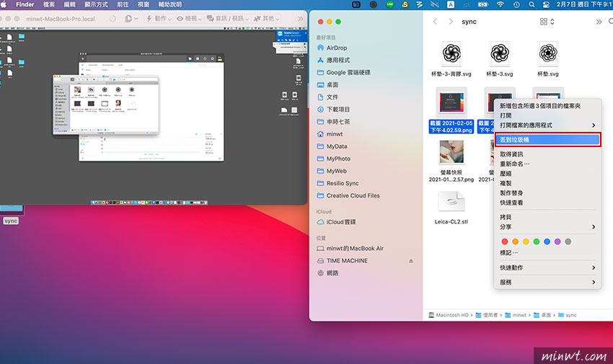Choose 壓縮 in context menu
613x364 pixels.
pyautogui.click(x=546, y=174)
